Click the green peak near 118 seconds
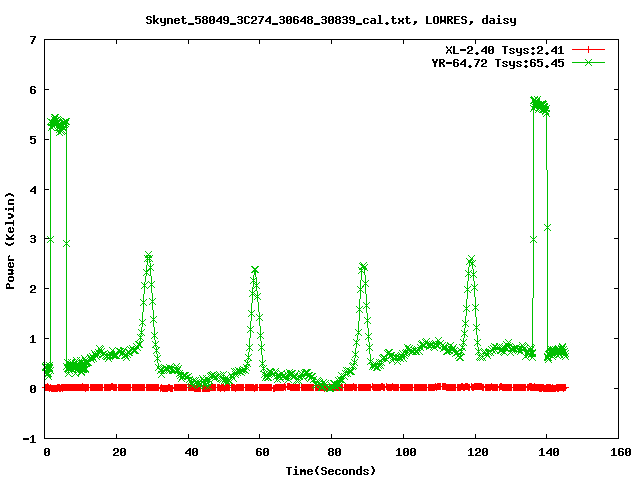The image size is (640, 480). click(471, 260)
